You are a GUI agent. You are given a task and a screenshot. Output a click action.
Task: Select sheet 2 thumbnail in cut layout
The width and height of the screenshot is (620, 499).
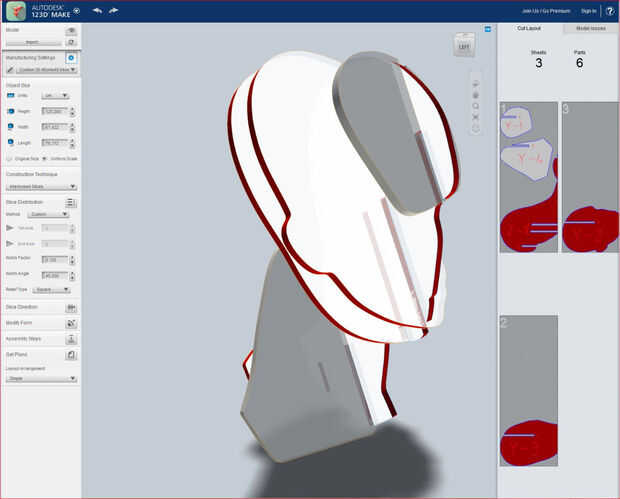coord(529,391)
